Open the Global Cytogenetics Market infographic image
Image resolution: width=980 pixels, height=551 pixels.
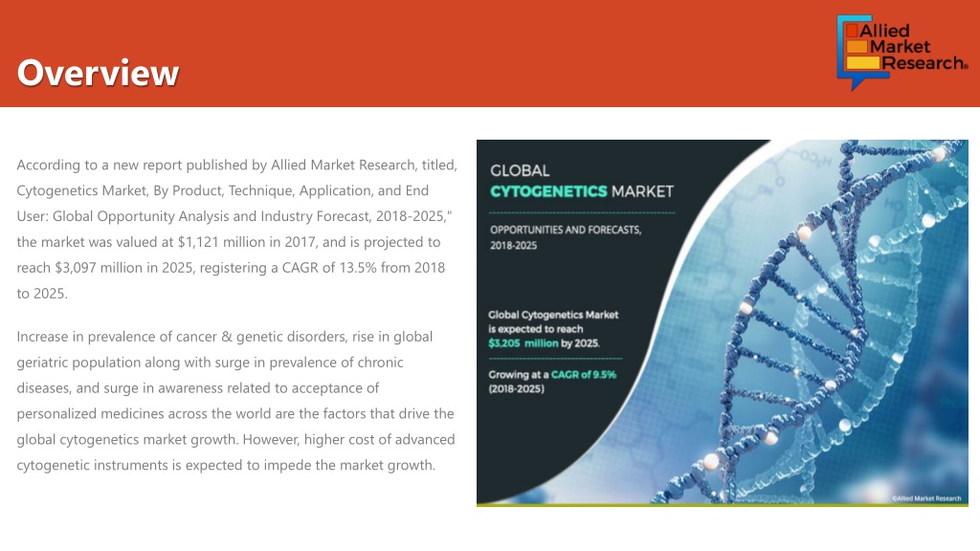click(722, 322)
